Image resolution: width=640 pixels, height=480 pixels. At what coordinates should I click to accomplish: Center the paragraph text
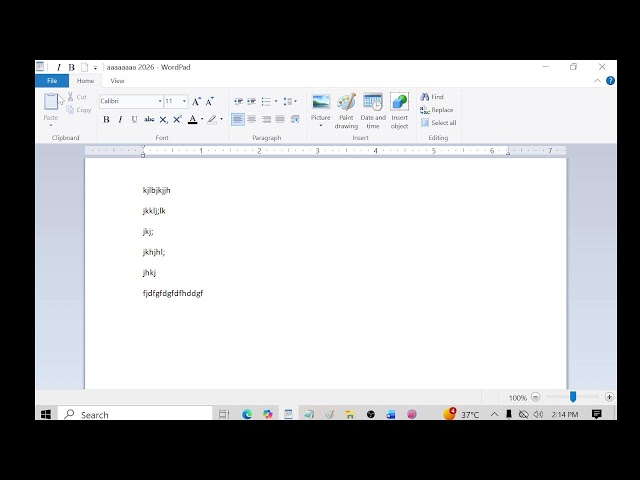252,119
